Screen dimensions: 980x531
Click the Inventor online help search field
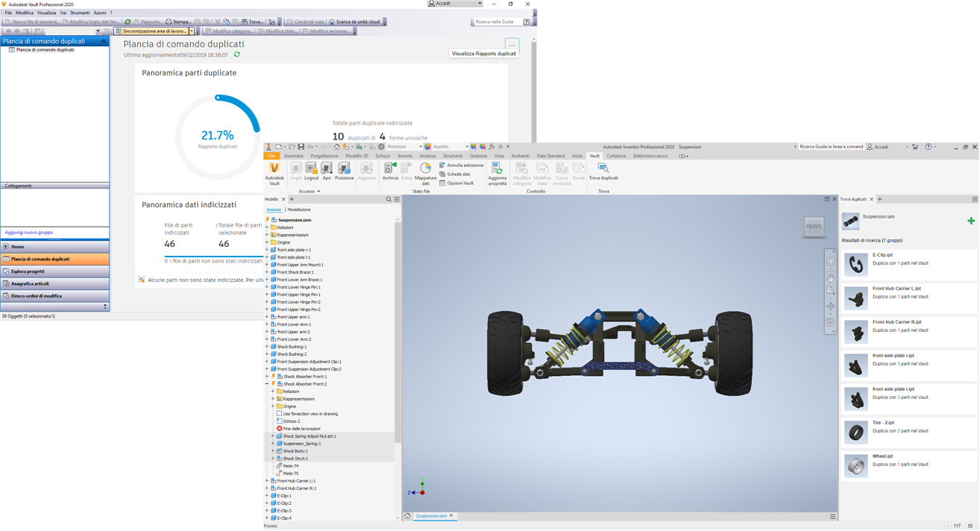click(x=831, y=147)
